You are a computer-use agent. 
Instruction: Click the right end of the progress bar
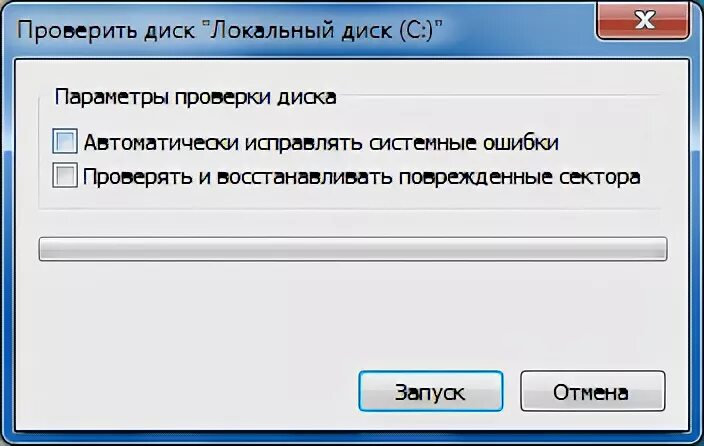point(656,249)
